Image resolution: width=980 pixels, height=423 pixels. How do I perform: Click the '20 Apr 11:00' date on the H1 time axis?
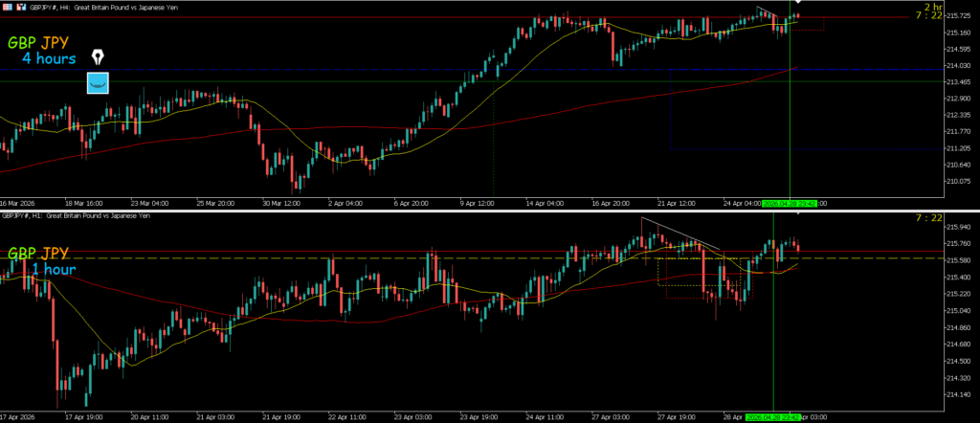coord(149,416)
